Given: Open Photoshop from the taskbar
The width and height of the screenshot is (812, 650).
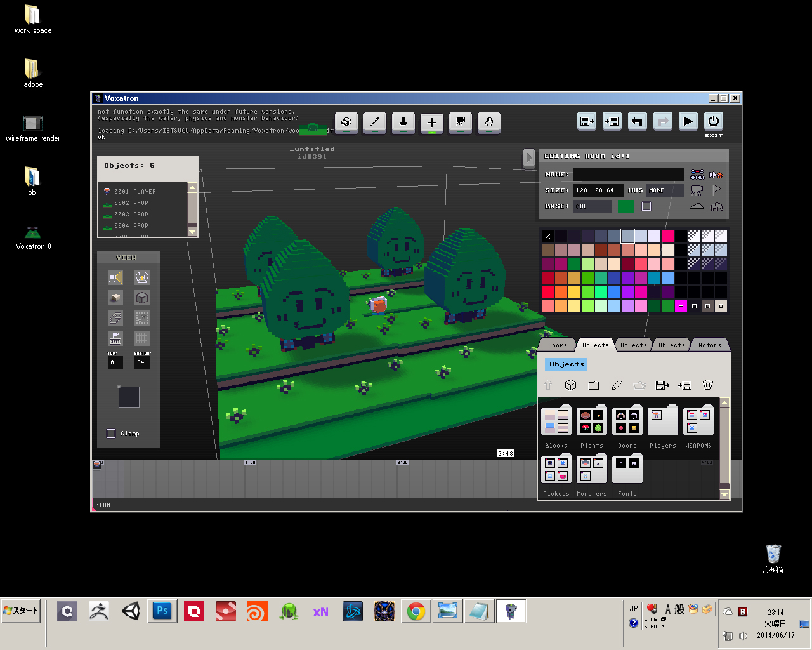Looking at the screenshot, I should pyautogui.click(x=162, y=611).
